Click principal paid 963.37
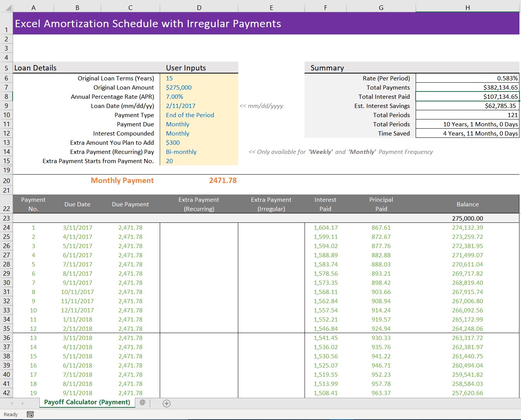The image size is (521, 420). pyautogui.click(x=381, y=393)
